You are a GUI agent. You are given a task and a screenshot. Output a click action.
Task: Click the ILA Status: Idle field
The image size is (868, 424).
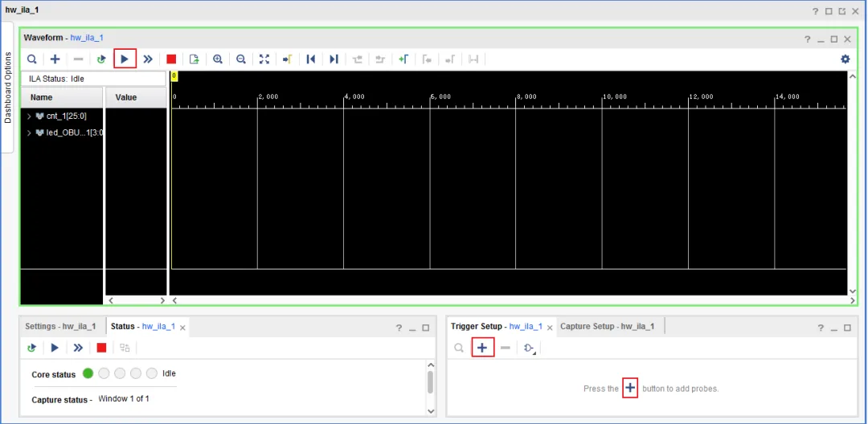93,79
